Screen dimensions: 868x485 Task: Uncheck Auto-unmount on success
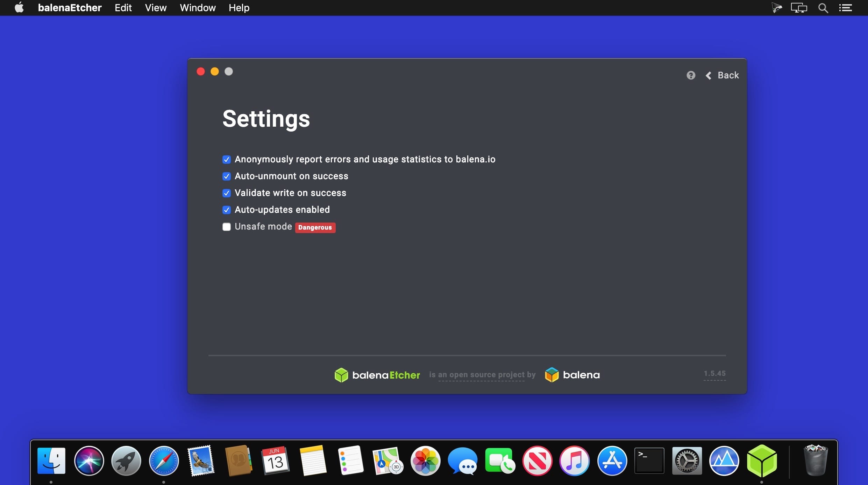click(x=227, y=176)
